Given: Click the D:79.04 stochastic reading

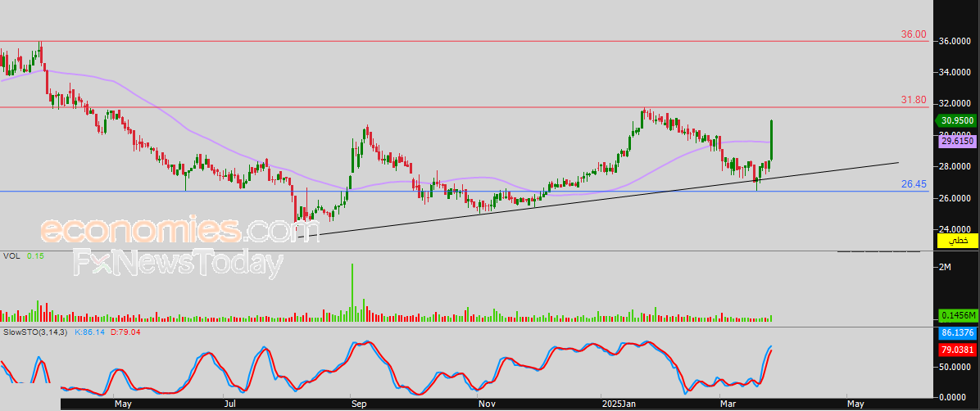Looking at the screenshot, I should point(125,332).
